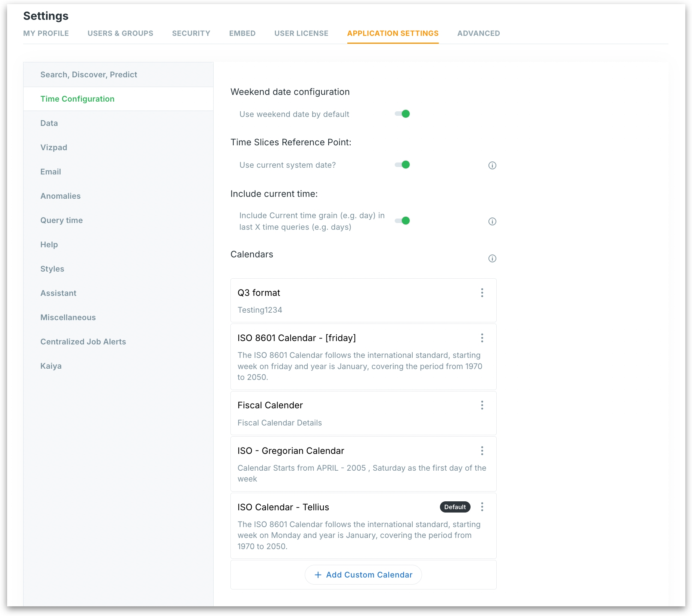
Task: Open Fiscal Calender three-dot menu
Action: click(482, 405)
